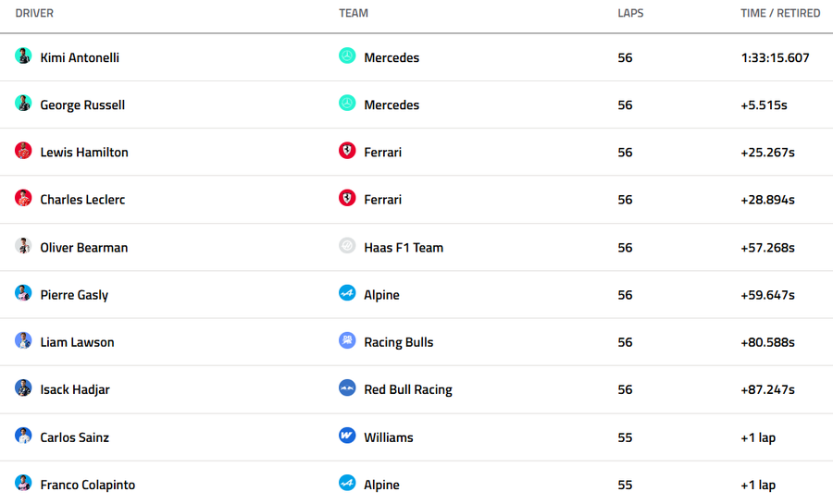
Task: Click Oliver Bearman's driver avatar
Action: (x=23, y=246)
